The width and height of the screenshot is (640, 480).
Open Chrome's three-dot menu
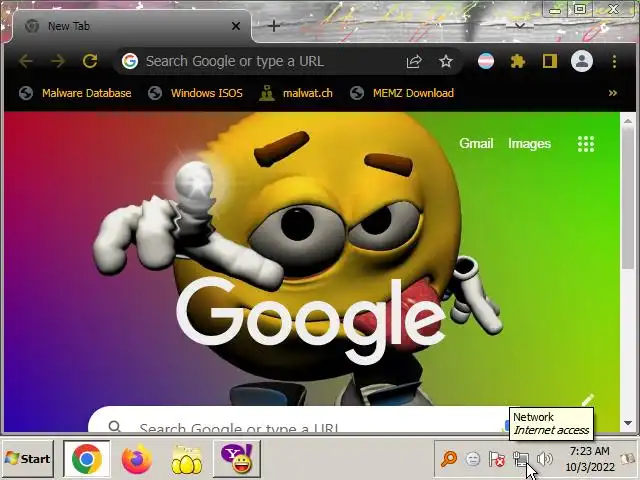pyautogui.click(x=614, y=61)
